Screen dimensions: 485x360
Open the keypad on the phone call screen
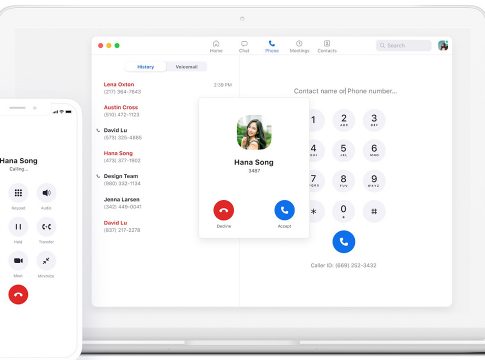pyautogui.click(x=18, y=193)
